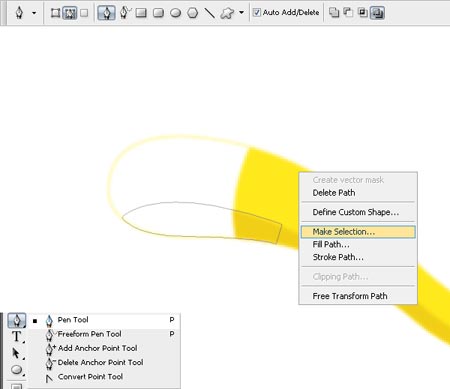Click the Pen tool preset icon in options bar

point(19,13)
